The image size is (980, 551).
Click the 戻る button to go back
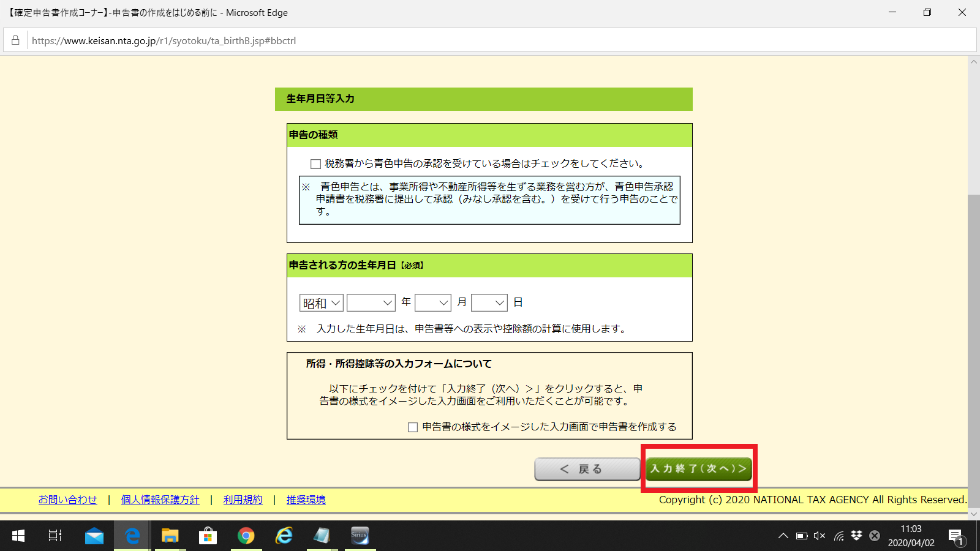(x=586, y=468)
